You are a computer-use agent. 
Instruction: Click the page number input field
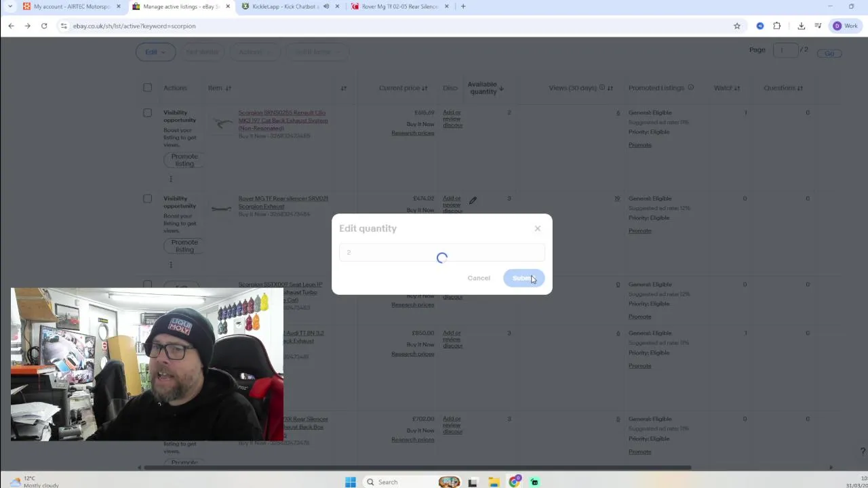[x=786, y=50]
